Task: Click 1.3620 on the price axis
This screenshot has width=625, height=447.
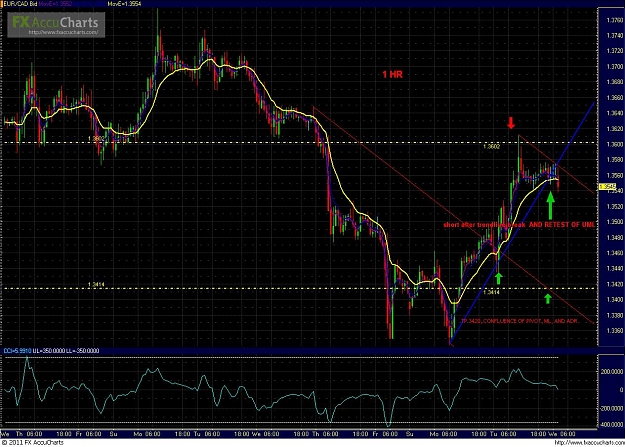Action: coord(614,129)
